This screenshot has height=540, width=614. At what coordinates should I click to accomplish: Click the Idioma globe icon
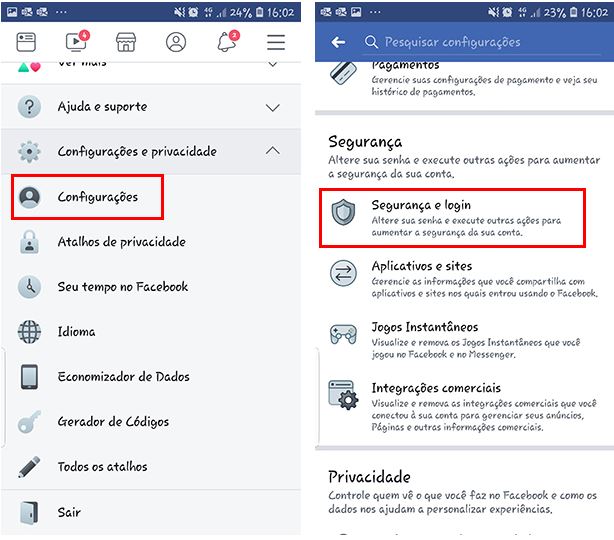[29, 332]
